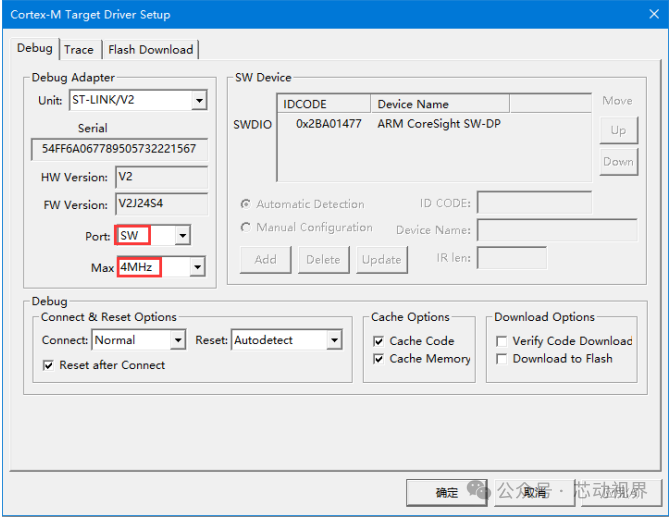Click the Device Name input field
This screenshot has width=669, height=517.
[x=557, y=230]
